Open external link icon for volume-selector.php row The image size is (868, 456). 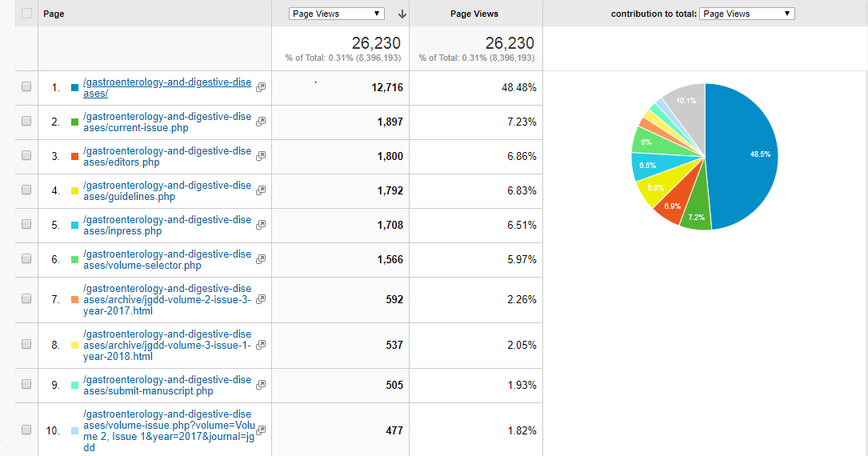coord(261,259)
